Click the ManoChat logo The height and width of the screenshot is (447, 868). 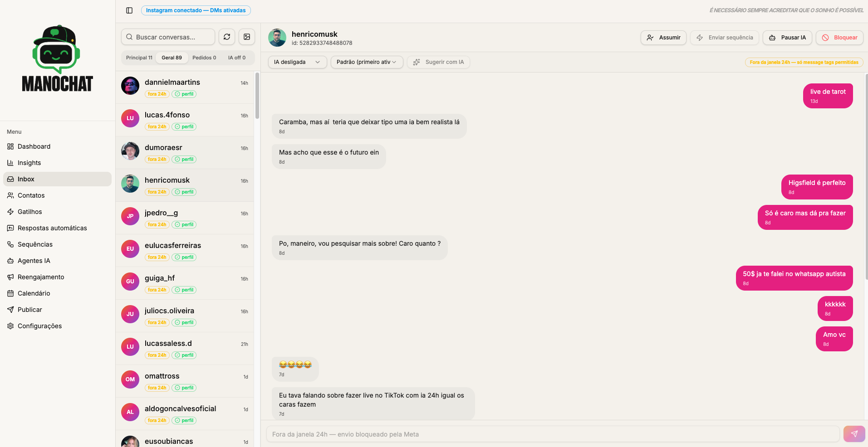coord(57,58)
